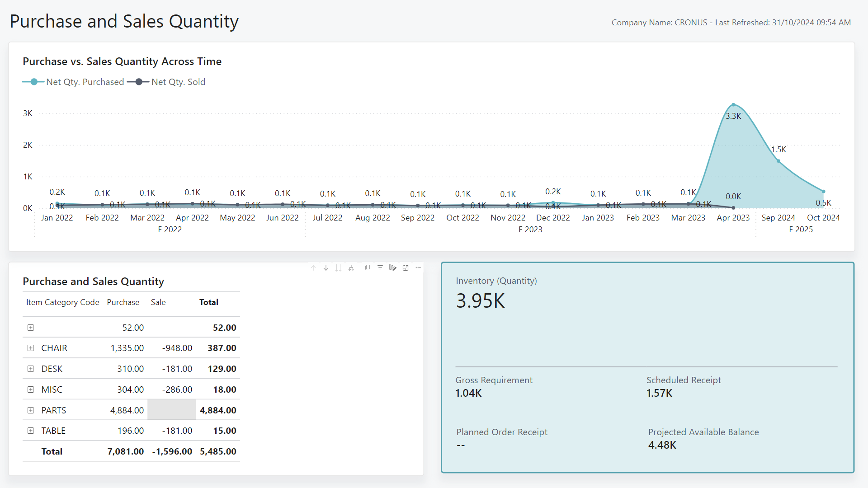
Task: Drill up in the Purchase and Sales table
Action: pos(313,267)
